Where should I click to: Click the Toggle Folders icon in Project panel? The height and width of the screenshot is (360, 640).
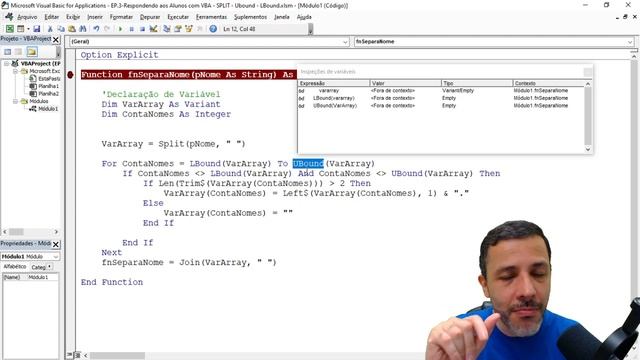click(x=32, y=52)
